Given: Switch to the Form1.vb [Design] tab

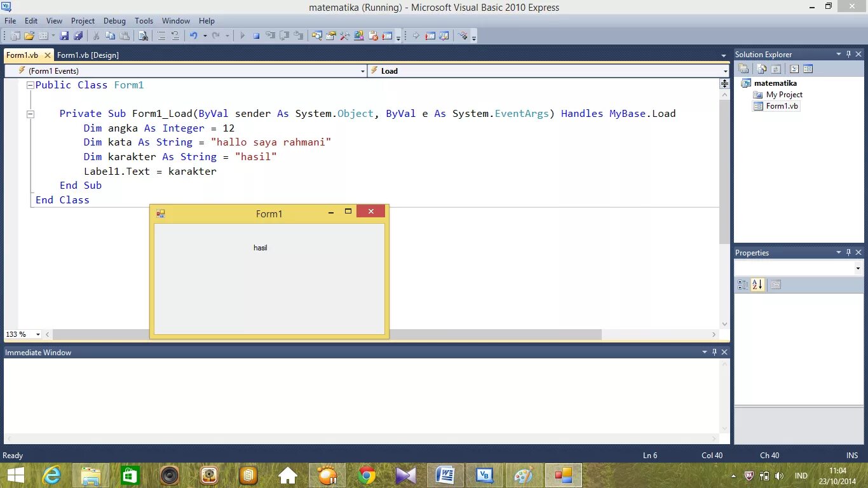Looking at the screenshot, I should click(88, 55).
